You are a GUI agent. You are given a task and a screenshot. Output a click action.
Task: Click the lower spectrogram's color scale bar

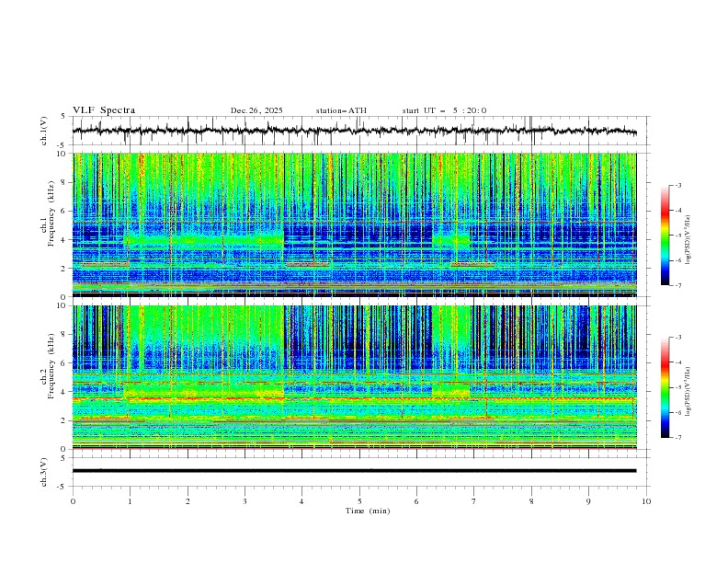coord(665,387)
